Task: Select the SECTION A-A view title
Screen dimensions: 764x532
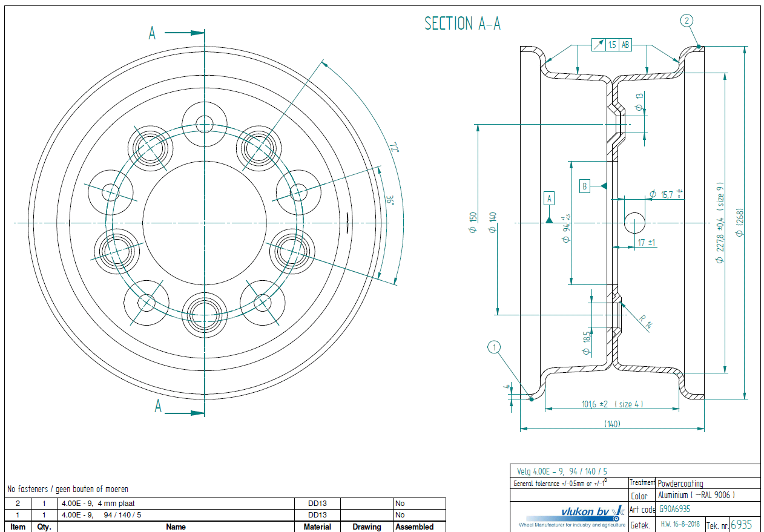Action: click(x=462, y=24)
